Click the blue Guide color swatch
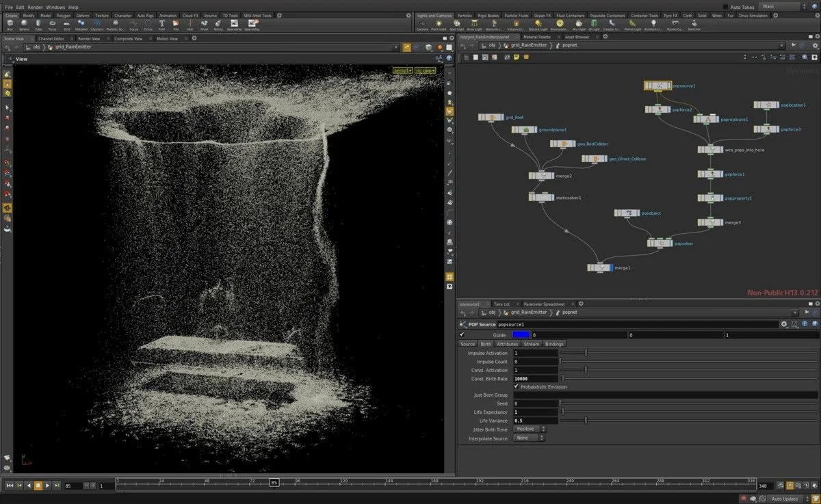This screenshot has width=821, height=504. tap(520, 335)
